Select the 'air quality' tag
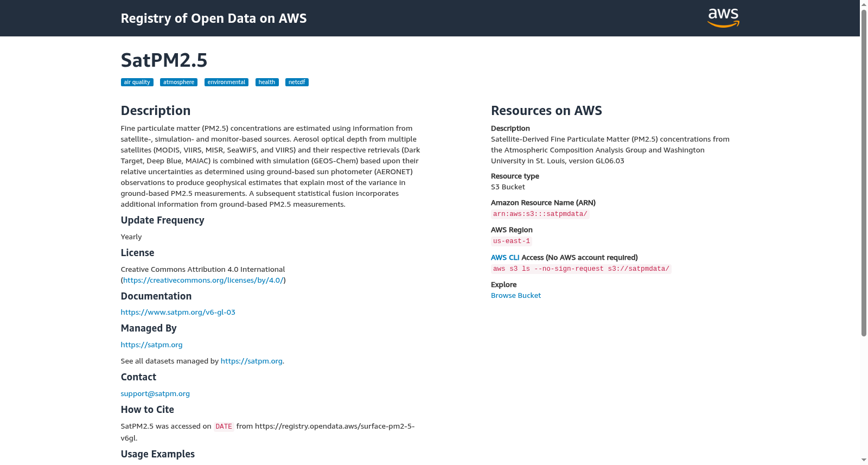 click(x=137, y=82)
